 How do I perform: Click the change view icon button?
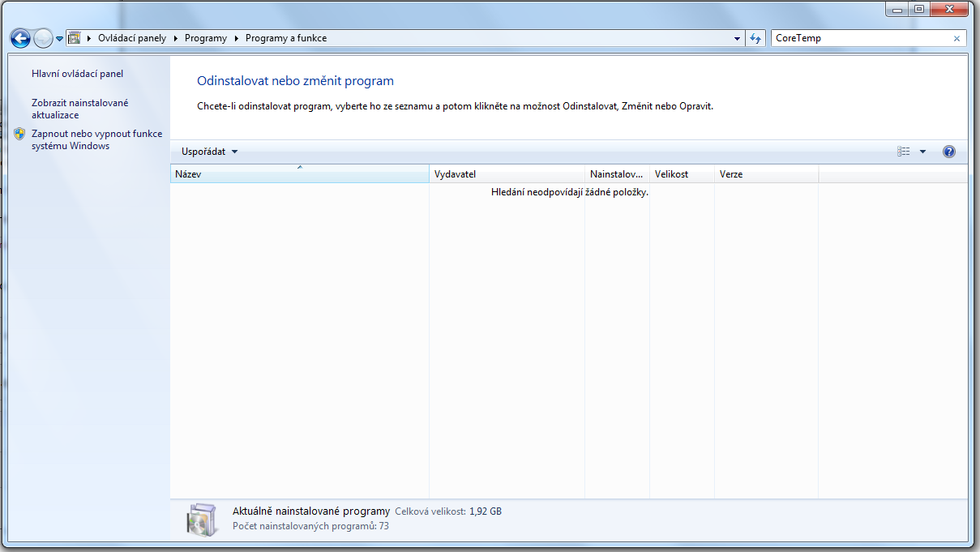904,152
